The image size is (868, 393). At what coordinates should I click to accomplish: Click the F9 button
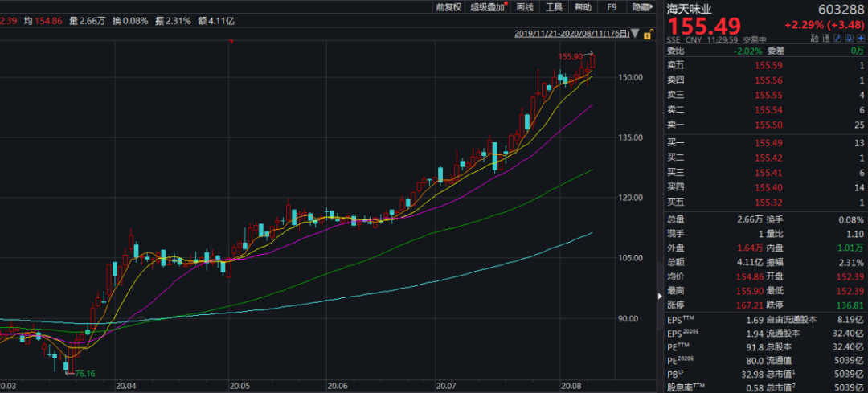point(611,7)
